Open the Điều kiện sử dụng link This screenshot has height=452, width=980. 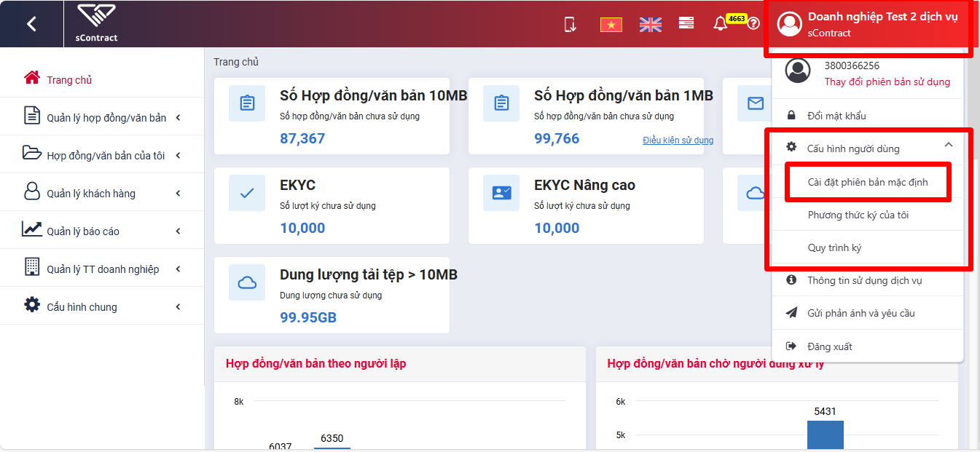[678, 140]
